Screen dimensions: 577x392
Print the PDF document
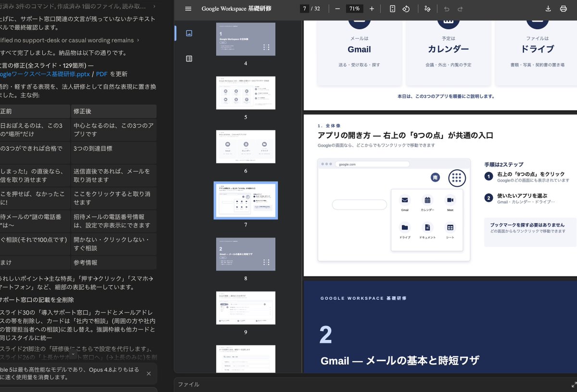[x=563, y=9]
